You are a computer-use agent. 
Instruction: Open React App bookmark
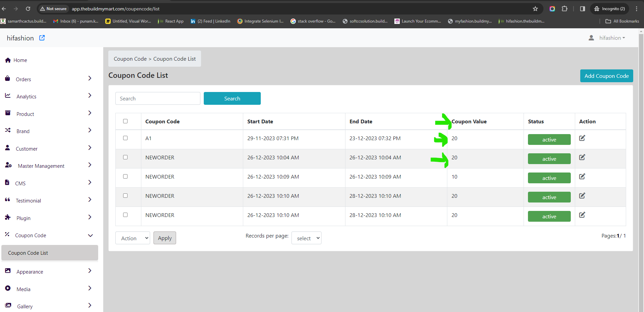pos(171,21)
